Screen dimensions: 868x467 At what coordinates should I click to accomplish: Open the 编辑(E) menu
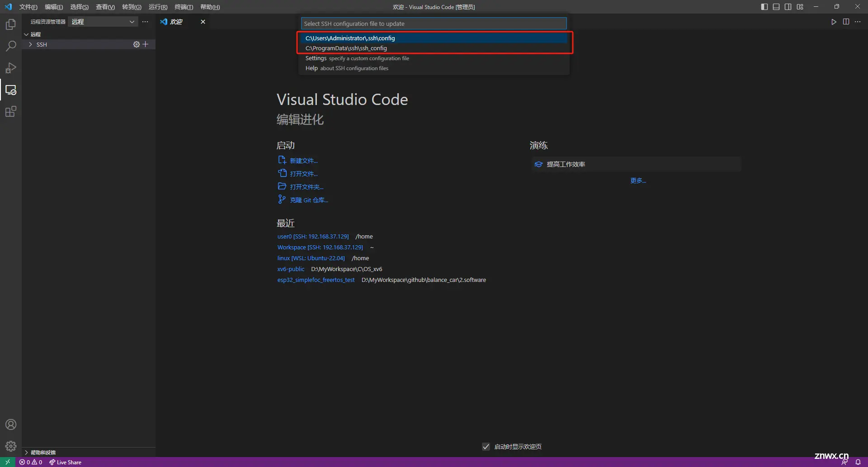click(54, 7)
